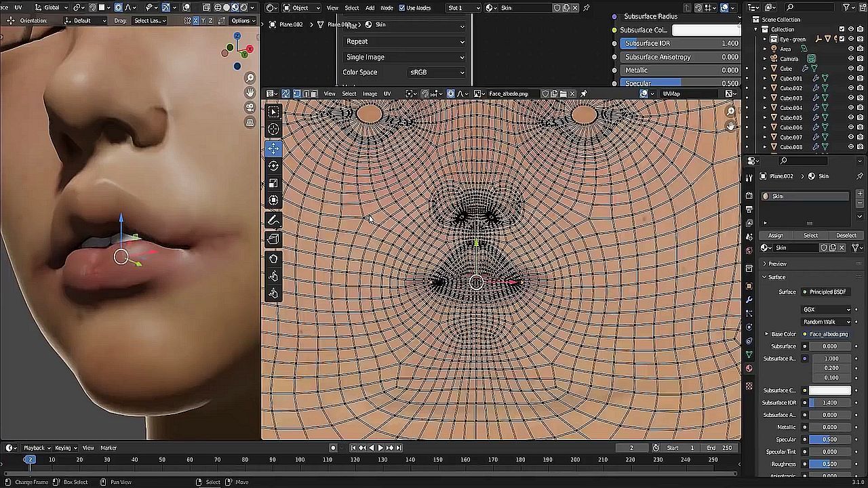Activate the Grab sculpt tool
The image size is (868, 488).
click(273, 259)
